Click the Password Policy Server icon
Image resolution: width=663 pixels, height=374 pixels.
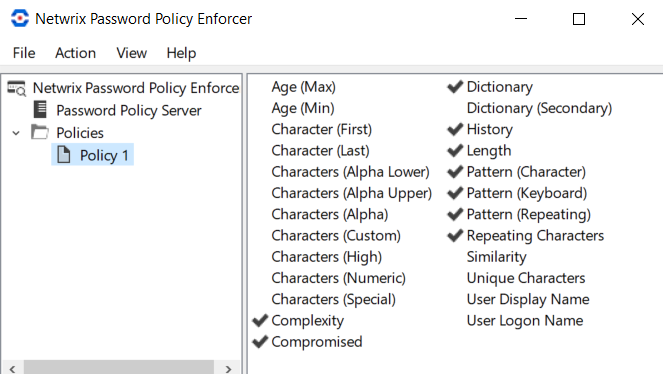point(40,109)
